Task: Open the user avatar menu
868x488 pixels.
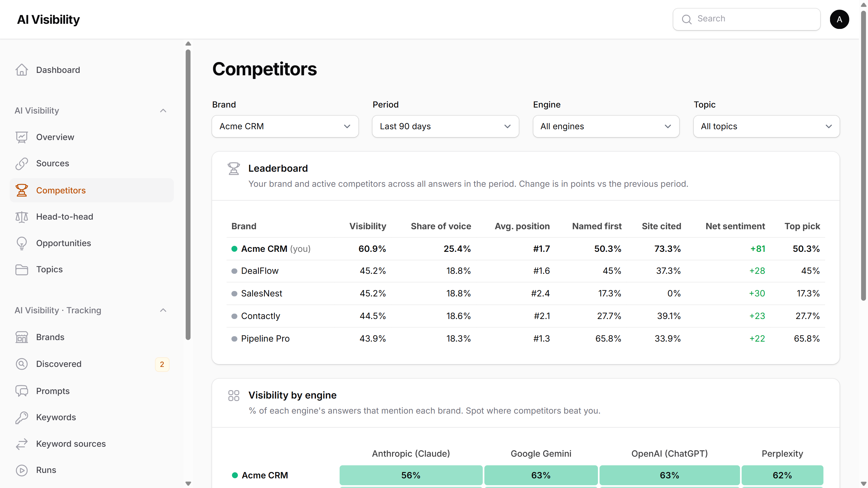Action: click(x=839, y=19)
